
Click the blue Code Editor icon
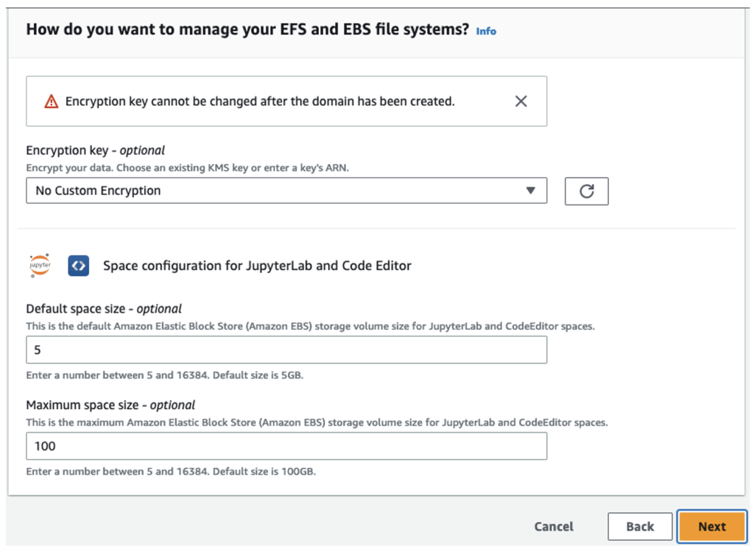[78, 266]
